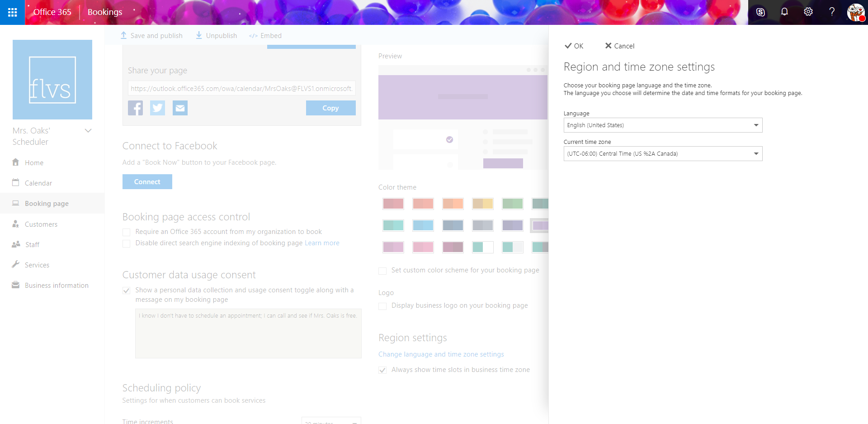Share the booking page via Facebook icon
Viewport: 868px width, 424px height.
[x=135, y=108]
